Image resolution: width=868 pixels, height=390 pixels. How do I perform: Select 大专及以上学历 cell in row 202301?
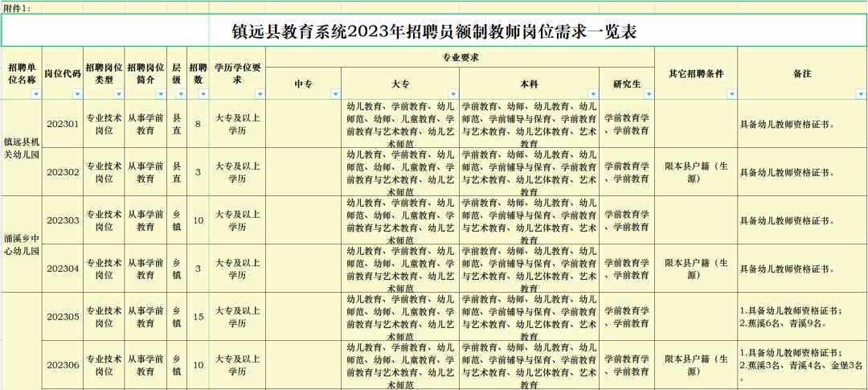(x=237, y=124)
